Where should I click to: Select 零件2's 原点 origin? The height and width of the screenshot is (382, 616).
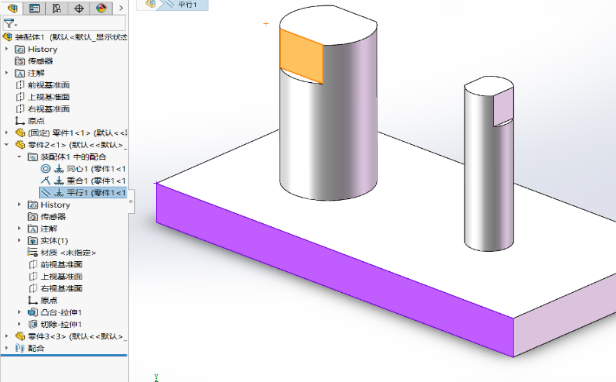42,300
